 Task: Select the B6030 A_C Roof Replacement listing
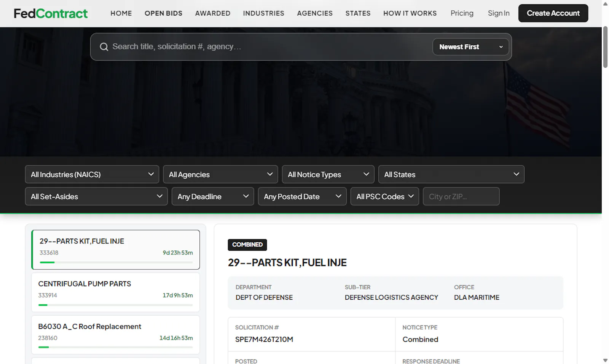[116, 335]
